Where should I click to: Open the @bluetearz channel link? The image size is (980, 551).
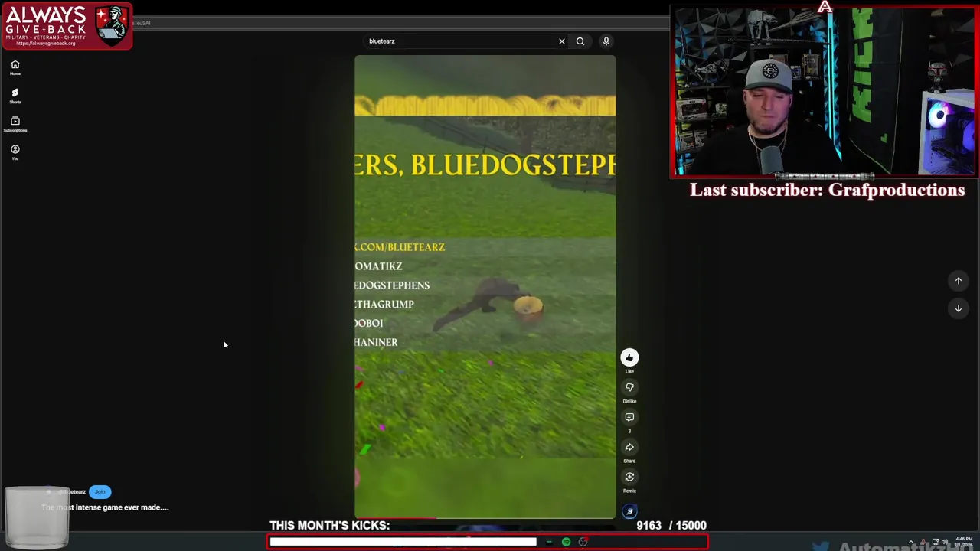coord(73,491)
